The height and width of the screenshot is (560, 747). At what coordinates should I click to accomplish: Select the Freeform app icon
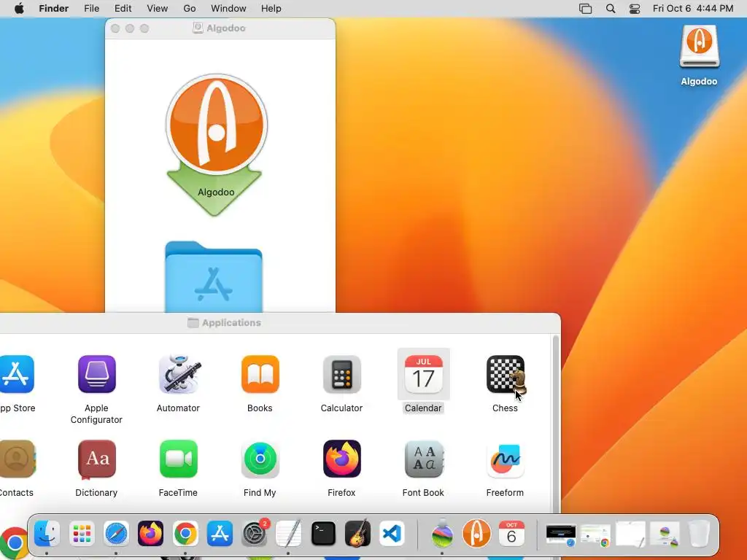point(506,459)
